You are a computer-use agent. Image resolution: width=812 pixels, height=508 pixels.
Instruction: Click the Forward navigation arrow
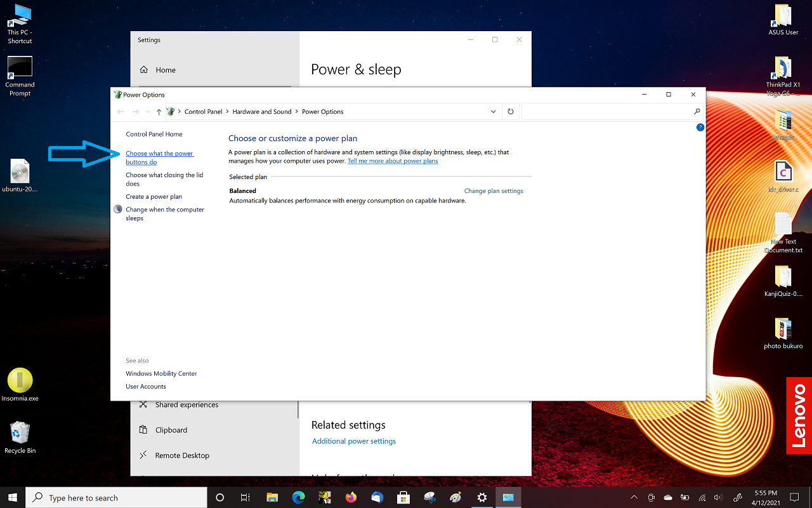pyautogui.click(x=135, y=112)
